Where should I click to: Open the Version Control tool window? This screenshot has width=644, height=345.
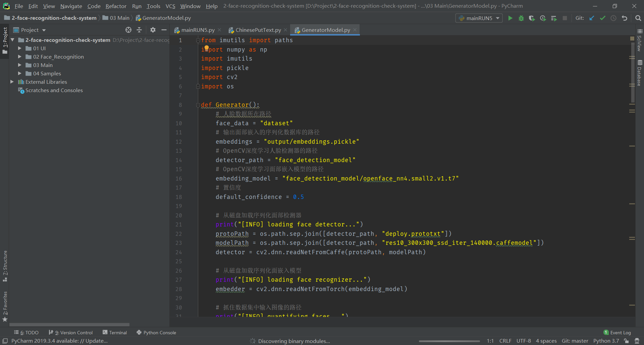tap(71, 333)
